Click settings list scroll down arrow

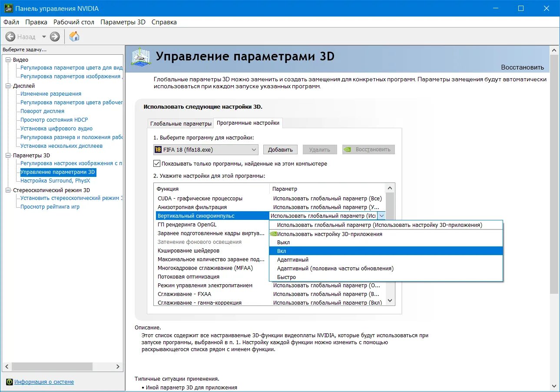click(x=390, y=300)
